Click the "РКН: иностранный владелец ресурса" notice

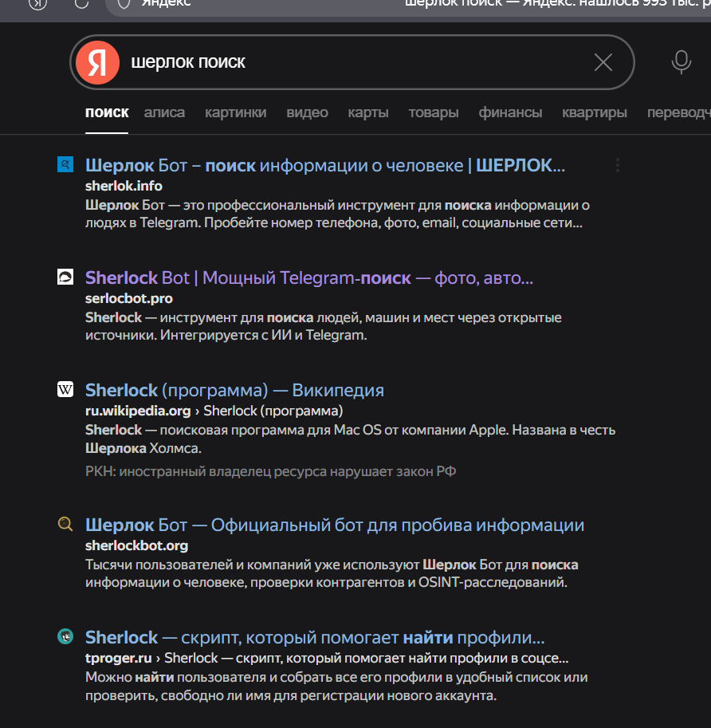270,471
